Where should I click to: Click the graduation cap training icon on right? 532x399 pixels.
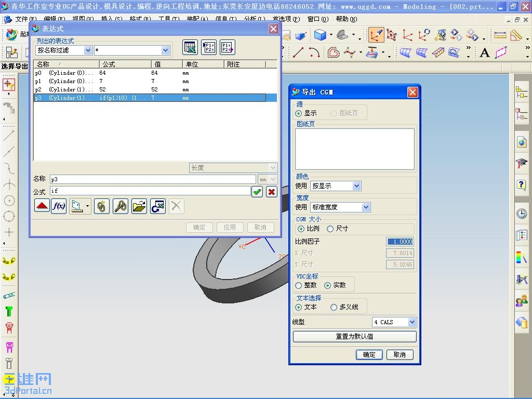[x=522, y=163]
